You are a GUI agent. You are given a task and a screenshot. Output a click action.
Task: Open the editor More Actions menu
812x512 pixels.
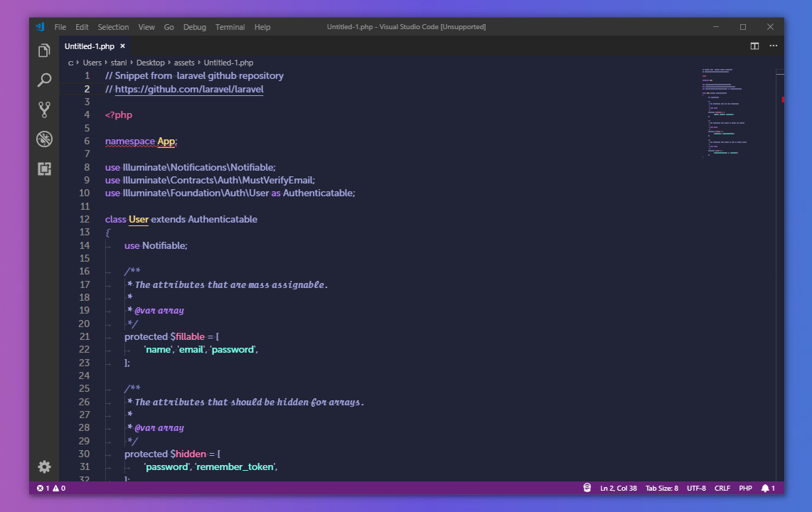tap(773, 46)
